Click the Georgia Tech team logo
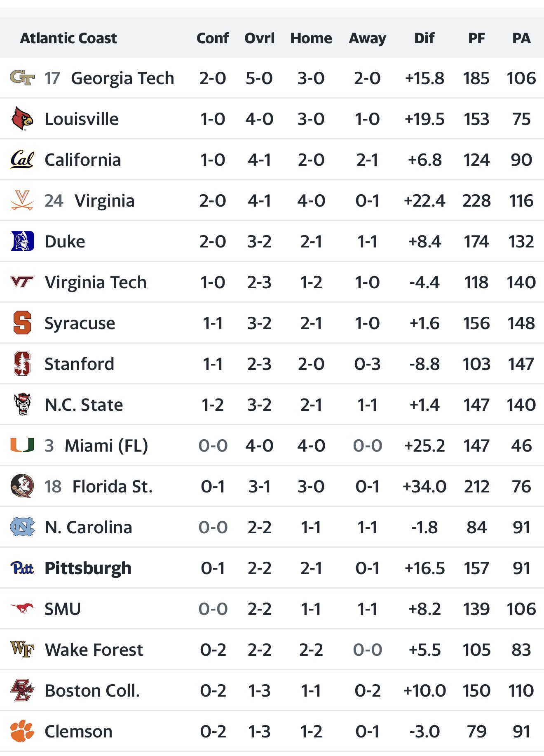 (22, 78)
